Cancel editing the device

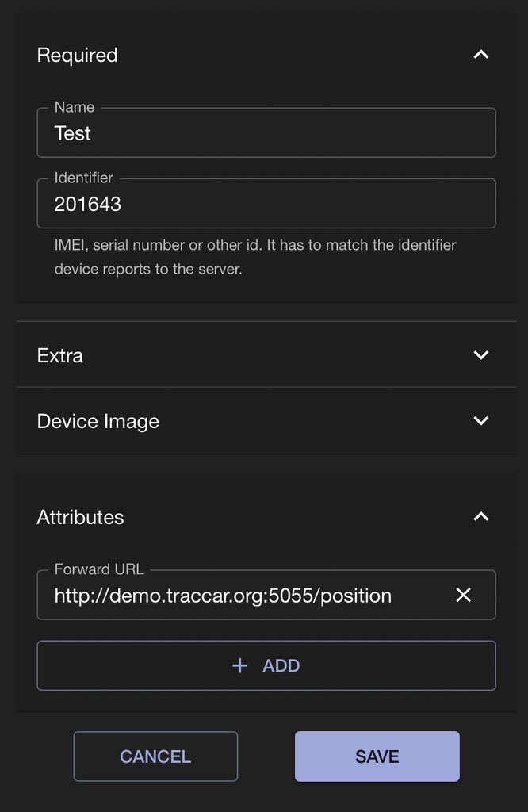(155, 756)
